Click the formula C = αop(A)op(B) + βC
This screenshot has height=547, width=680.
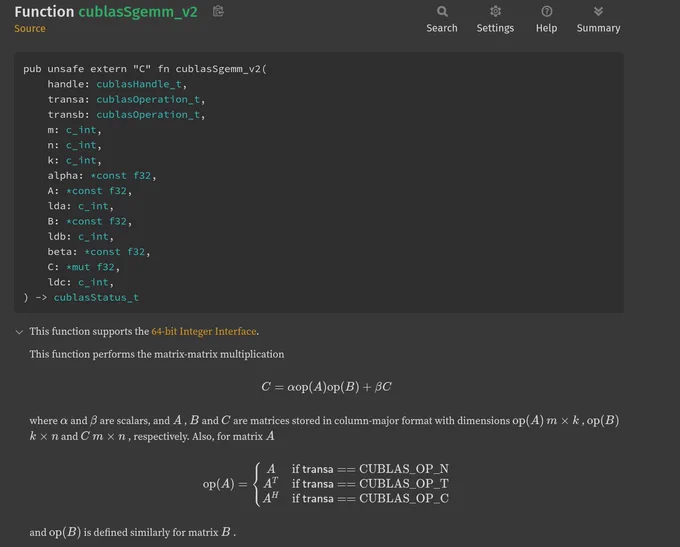coord(326,387)
